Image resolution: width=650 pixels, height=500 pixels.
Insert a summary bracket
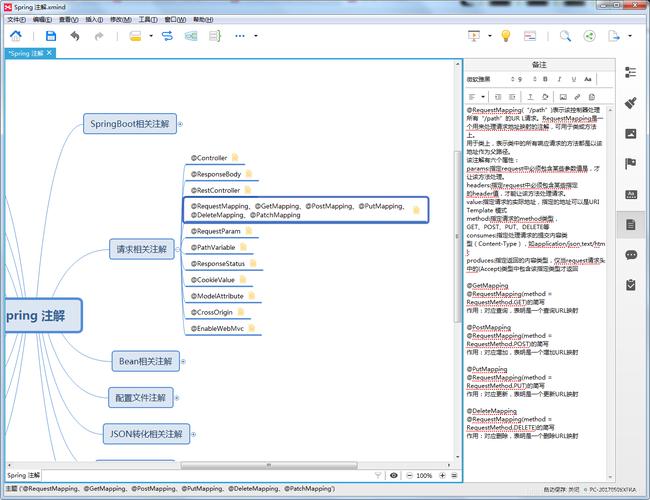pyautogui.click(x=215, y=36)
